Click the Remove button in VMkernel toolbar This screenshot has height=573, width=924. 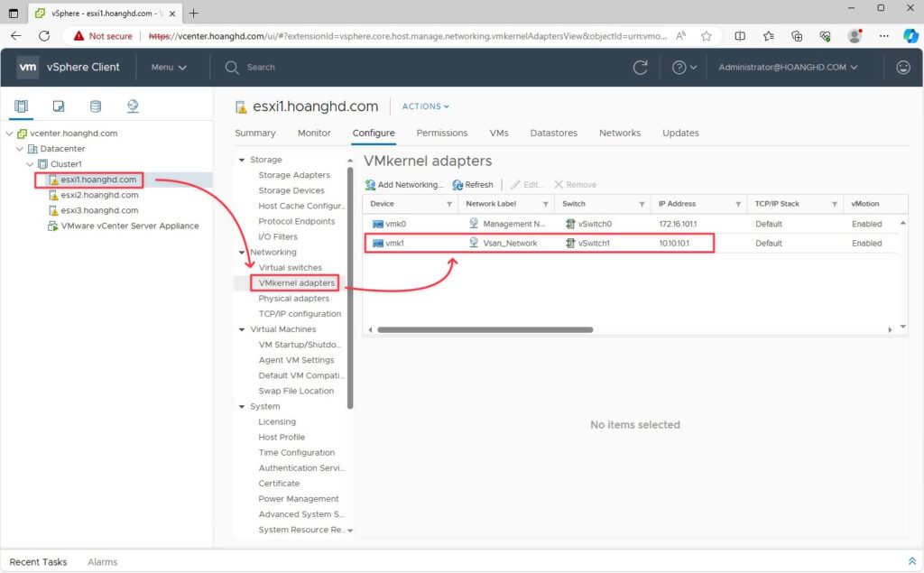tap(575, 184)
